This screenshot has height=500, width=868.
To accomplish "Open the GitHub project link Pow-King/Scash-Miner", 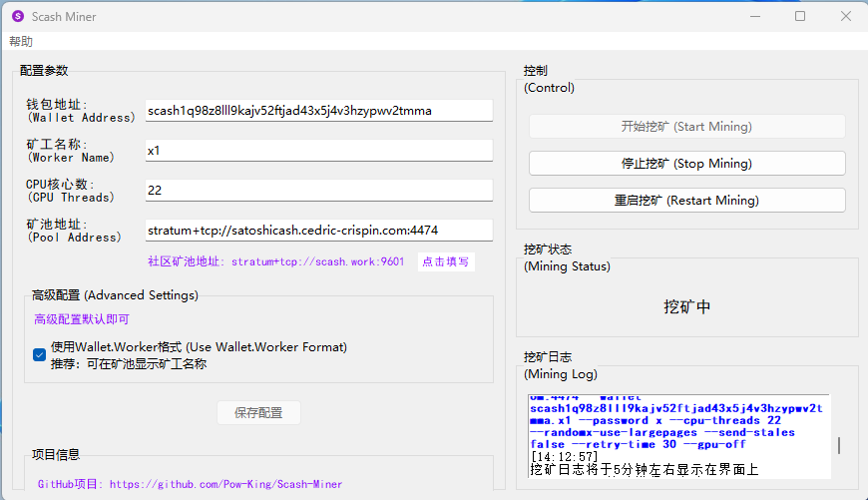I will [x=225, y=484].
